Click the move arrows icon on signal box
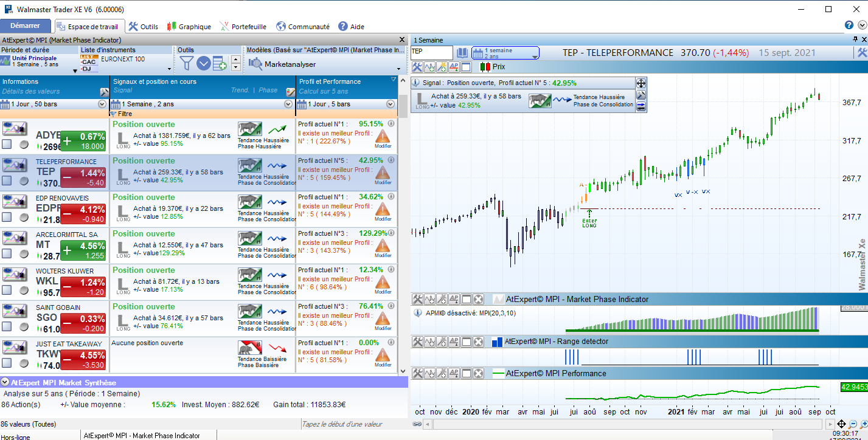 coord(641,83)
